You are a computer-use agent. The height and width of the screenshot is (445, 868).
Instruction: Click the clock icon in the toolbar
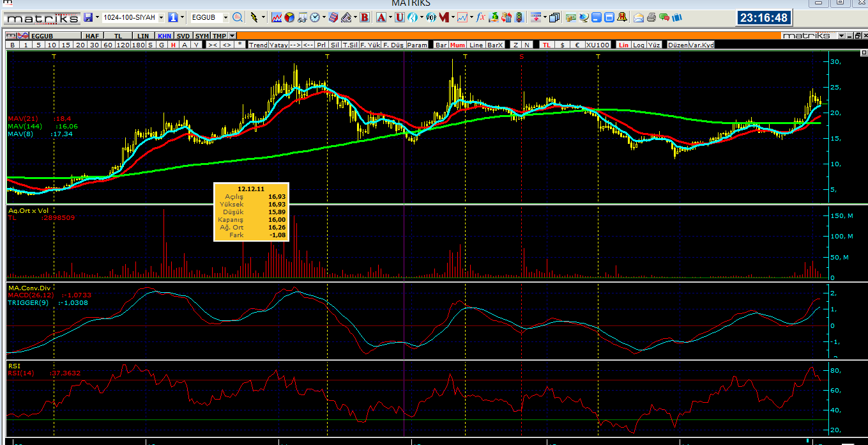tap(315, 18)
